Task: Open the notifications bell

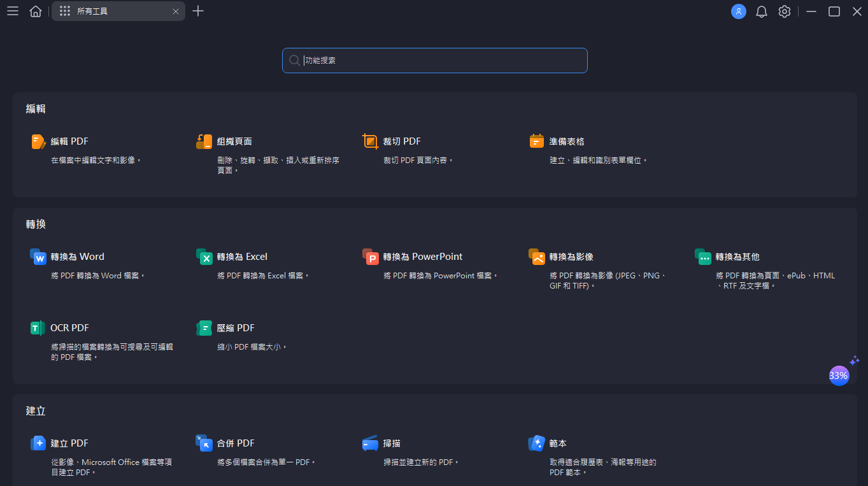Action: click(x=762, y=11)
